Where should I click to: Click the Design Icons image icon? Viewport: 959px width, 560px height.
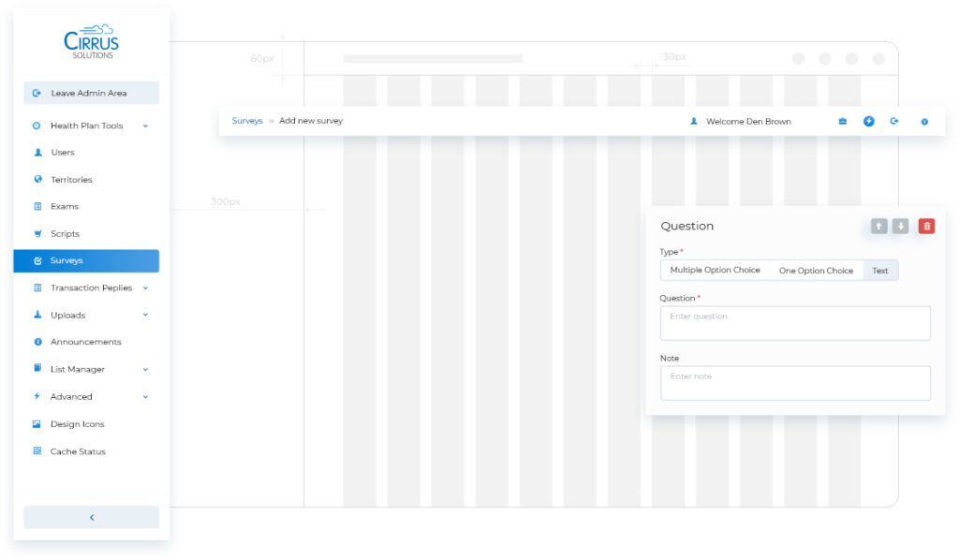coord(37,423)
